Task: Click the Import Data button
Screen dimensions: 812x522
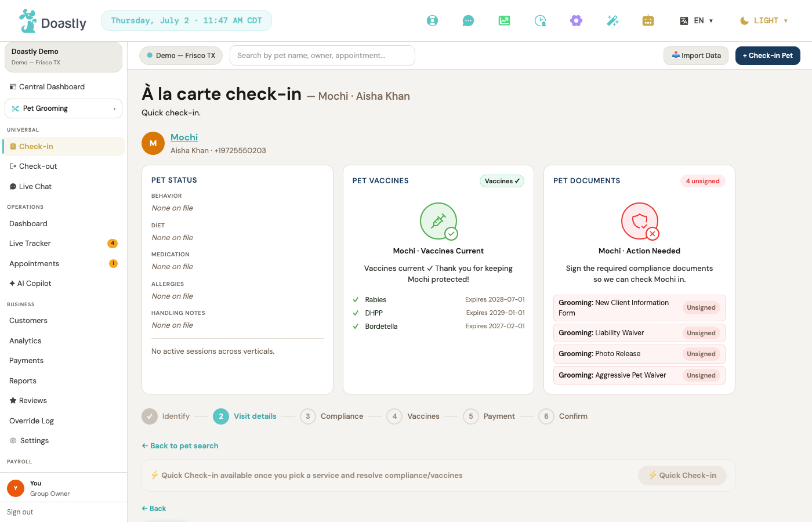Action: (696, 56)
